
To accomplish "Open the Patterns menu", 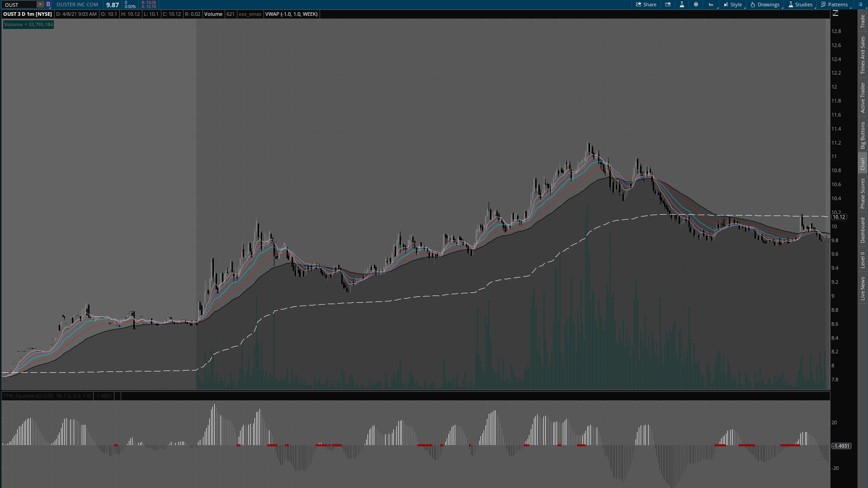I will click(x=834, y=5).
